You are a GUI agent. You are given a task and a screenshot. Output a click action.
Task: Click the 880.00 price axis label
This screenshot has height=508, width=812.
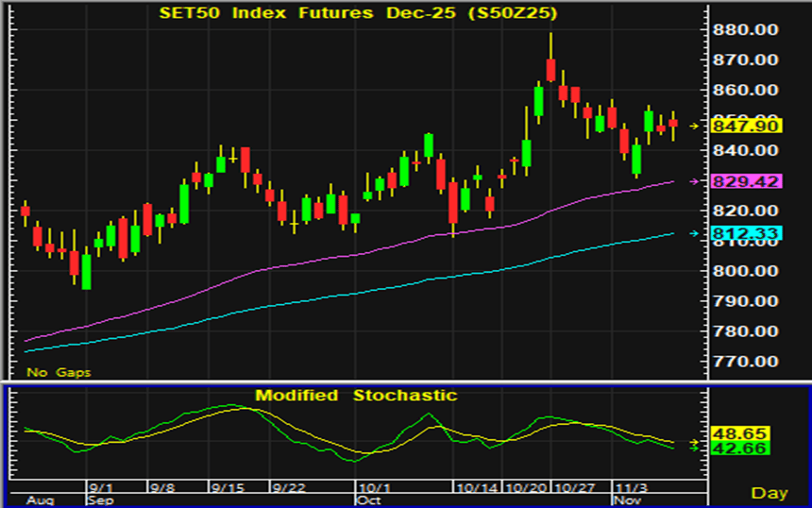(x=745, y=30)
